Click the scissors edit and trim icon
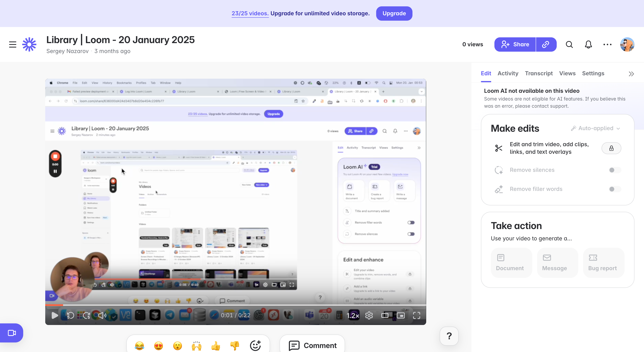 499,148
